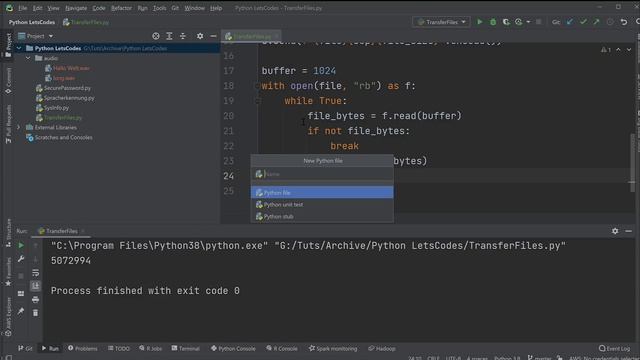640x360 pixels.
Task: Open the dropdown arrow beside the profiler icon
Action: click(x=528, y=22)
